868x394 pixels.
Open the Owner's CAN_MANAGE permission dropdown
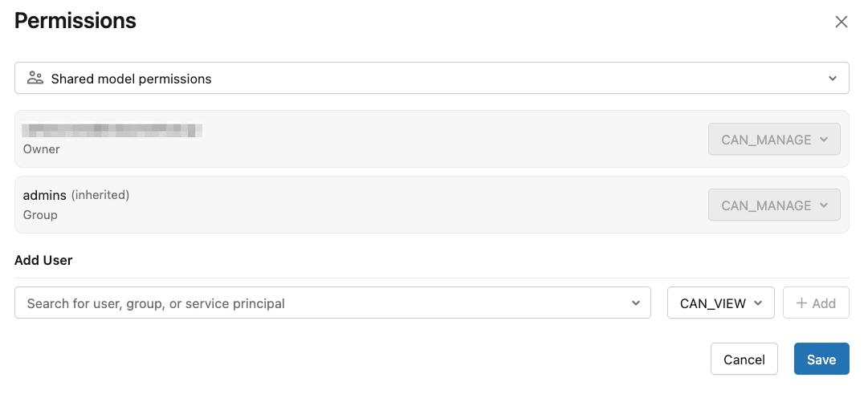774,140
